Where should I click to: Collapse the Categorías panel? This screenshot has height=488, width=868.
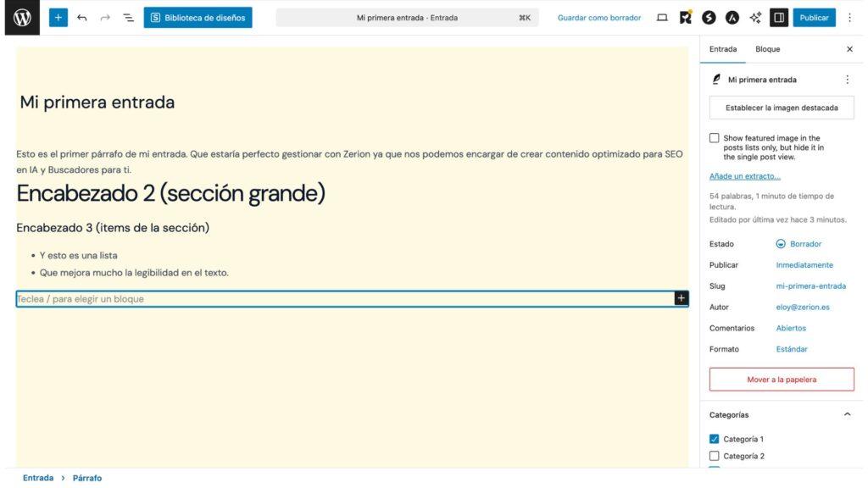pos(847,414)
